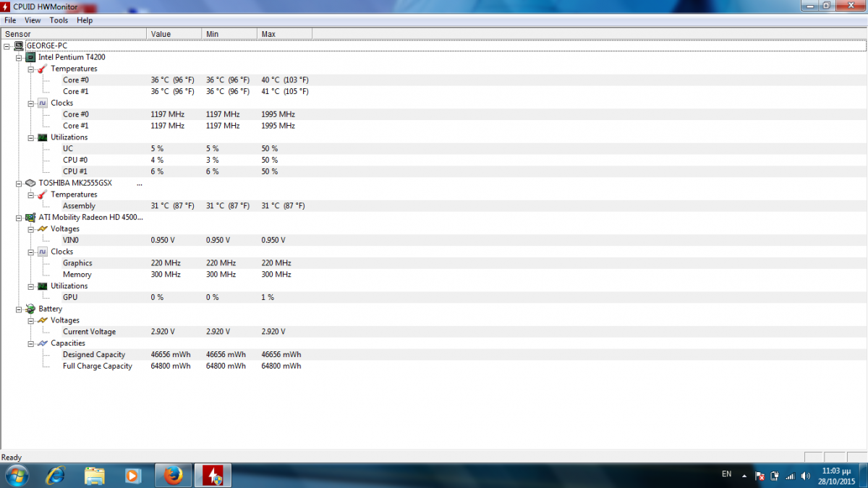This screenshot has width=868, height=488.
Task: Click the HWMonitor lightning icon in the title bar
Action: 7,7
